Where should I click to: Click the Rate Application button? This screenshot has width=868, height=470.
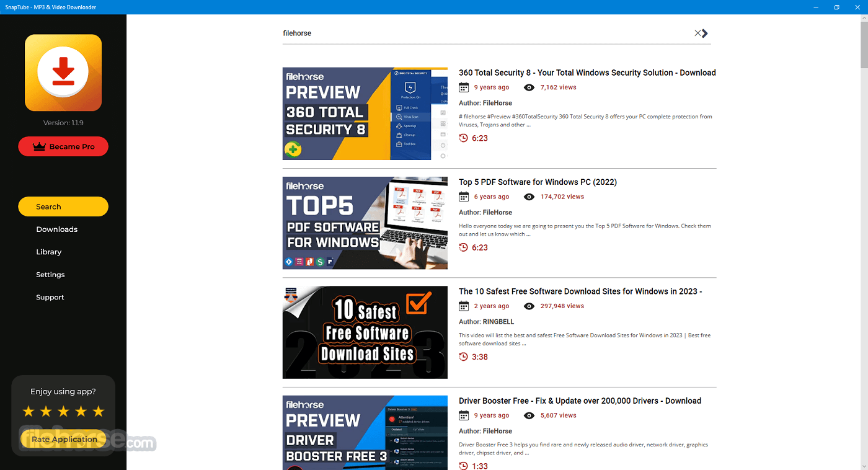point(63,439)
